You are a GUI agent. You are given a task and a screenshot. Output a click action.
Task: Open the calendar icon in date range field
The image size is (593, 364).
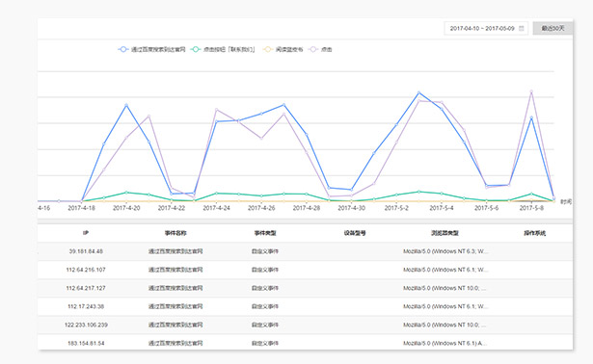[522, 28]
